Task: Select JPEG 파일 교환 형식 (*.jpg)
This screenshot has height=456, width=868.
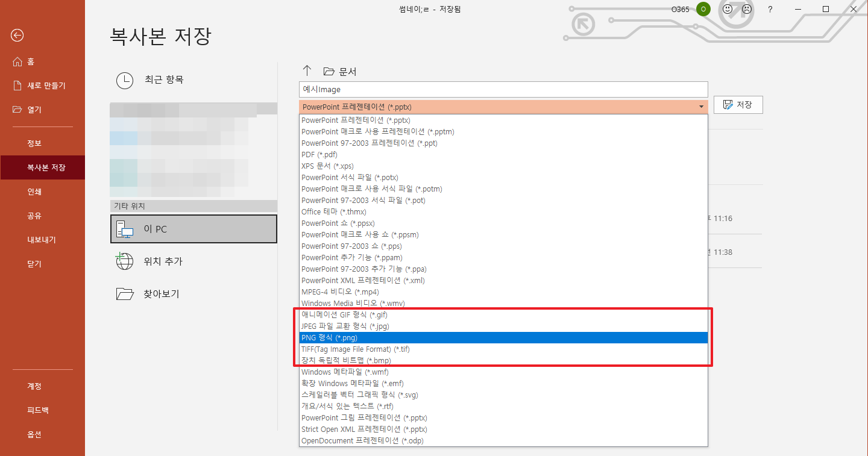Action: click(503, 326)
